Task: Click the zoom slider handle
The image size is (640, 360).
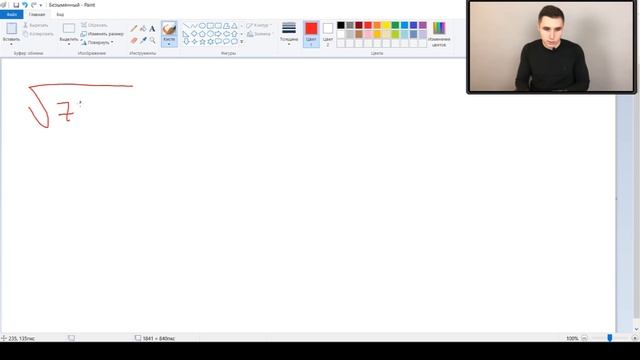Action: click(610, 338)
